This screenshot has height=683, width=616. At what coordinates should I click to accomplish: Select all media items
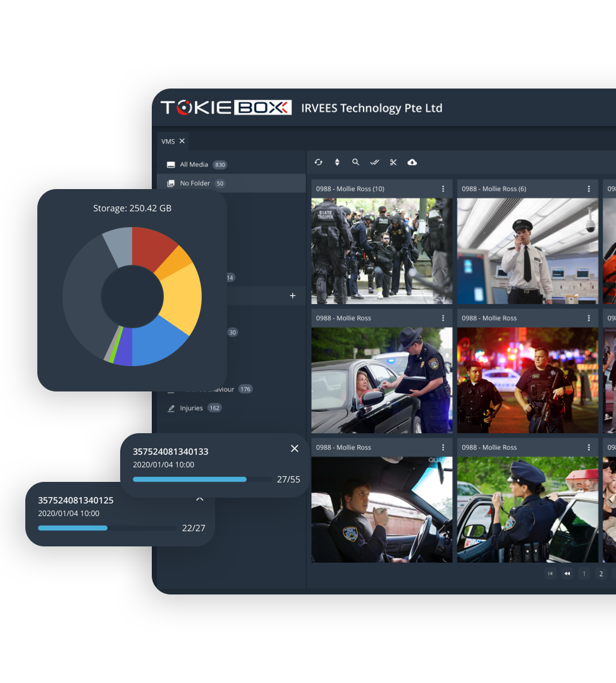coord(374,163)
